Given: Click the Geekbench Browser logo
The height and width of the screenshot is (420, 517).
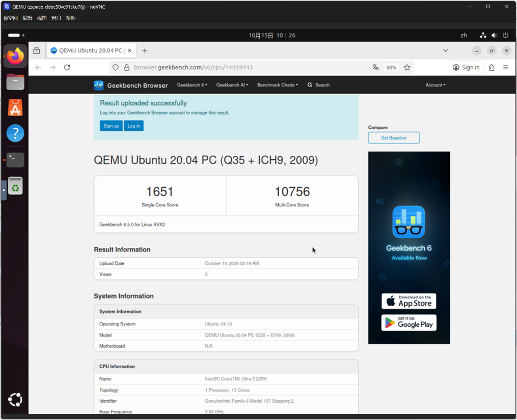Looking at the screenshot, I should click(x=131, y=86).
